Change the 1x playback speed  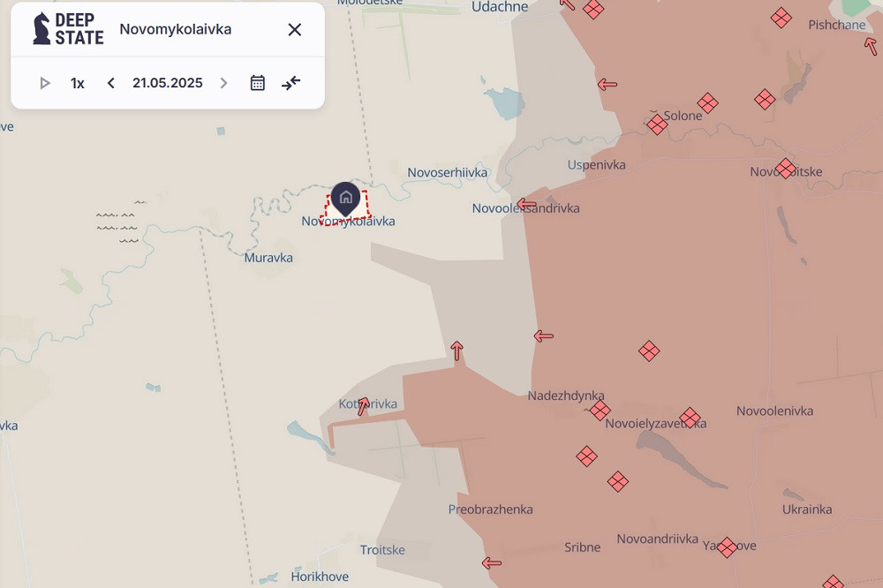tap(78, 83)
